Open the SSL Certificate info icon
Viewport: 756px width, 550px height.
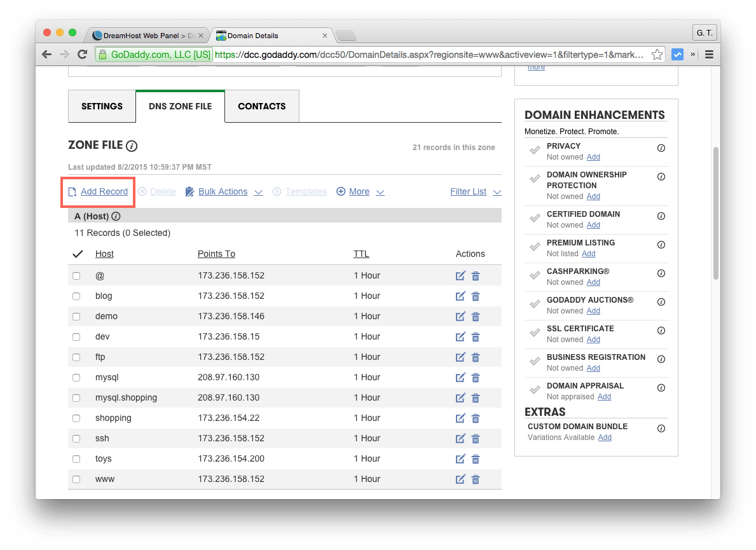pos(661,331)
